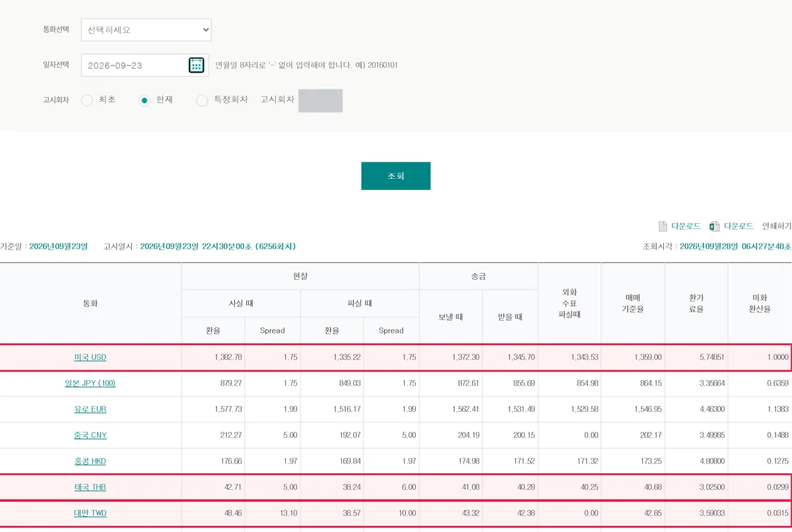Select the 현재 radio button
792x532 pixels.
[x=145, y=100]
